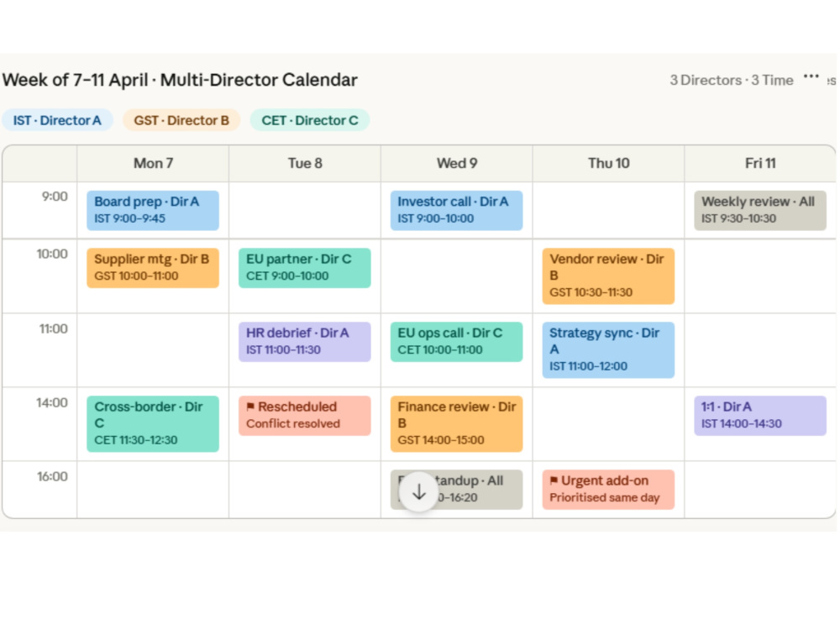Image resolution: width=840 pixels, height=630 pixels.
Task: Toggle the IST · Director A filter chip
Action: pos(57,120)
